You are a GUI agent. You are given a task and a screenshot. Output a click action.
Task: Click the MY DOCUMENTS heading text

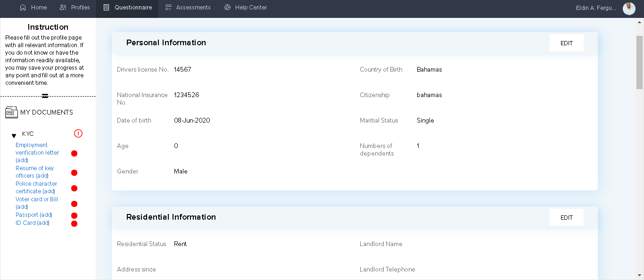click(47, 112)
